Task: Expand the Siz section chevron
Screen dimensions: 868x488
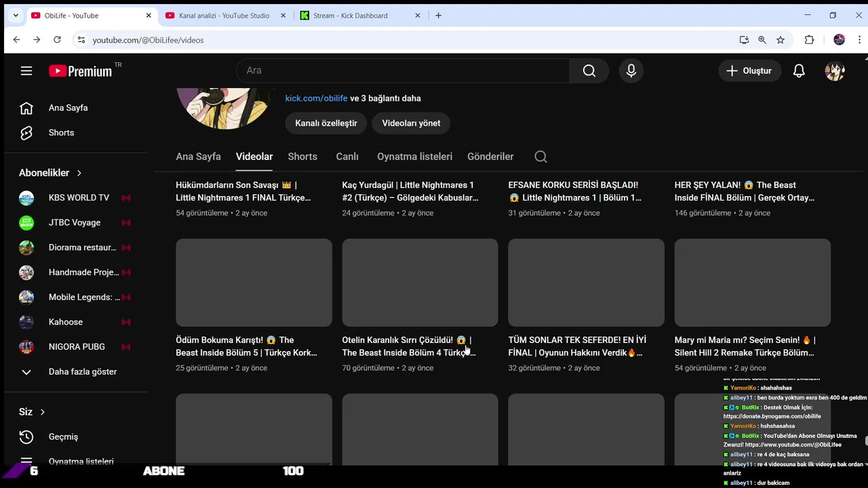Action: tap(43, 412)
